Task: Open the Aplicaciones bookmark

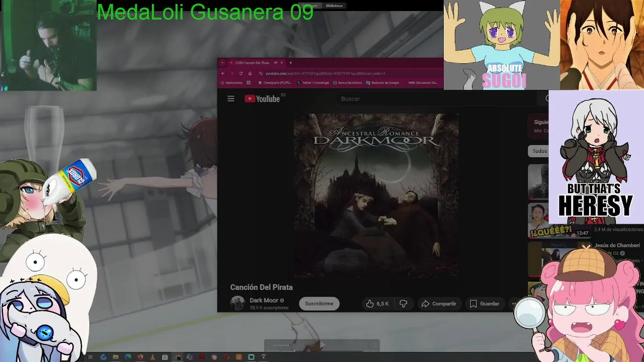Action: [231, 83]
